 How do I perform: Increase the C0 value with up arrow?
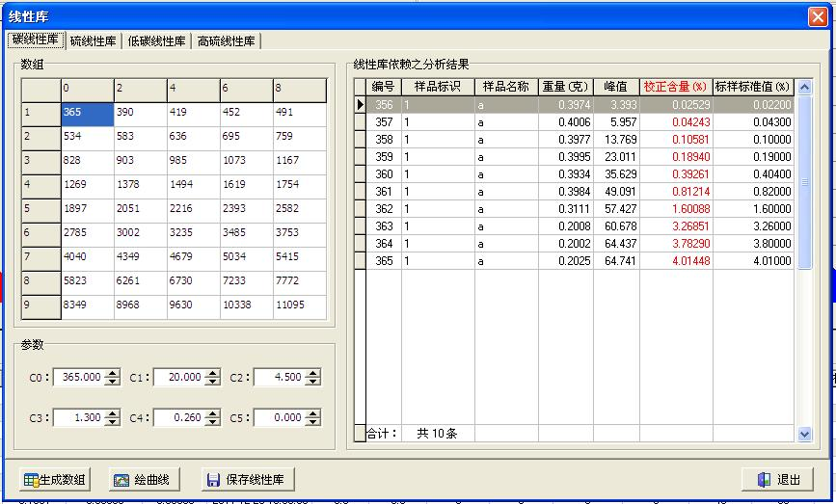pyautogui.click(x=112, y=374)
